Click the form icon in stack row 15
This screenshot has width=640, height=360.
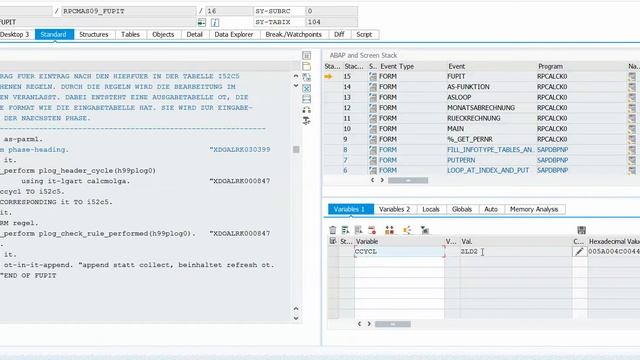point(373,76)
